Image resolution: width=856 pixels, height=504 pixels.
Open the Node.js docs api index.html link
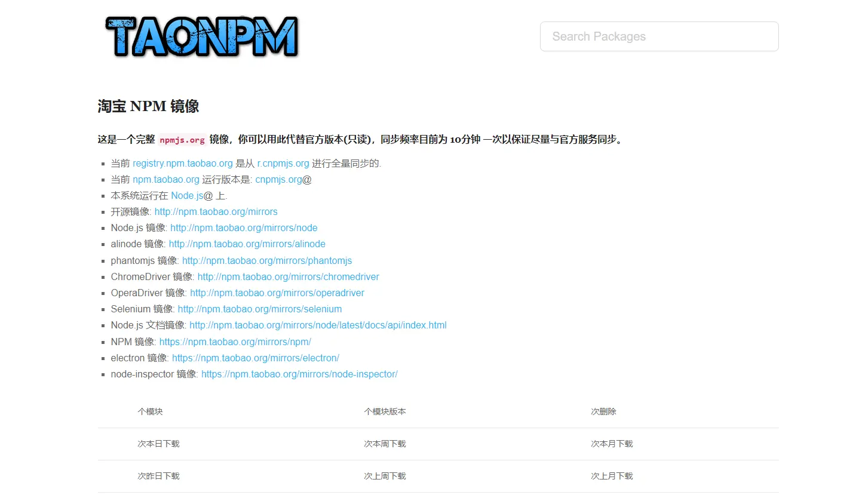click(x=318, y=325)
